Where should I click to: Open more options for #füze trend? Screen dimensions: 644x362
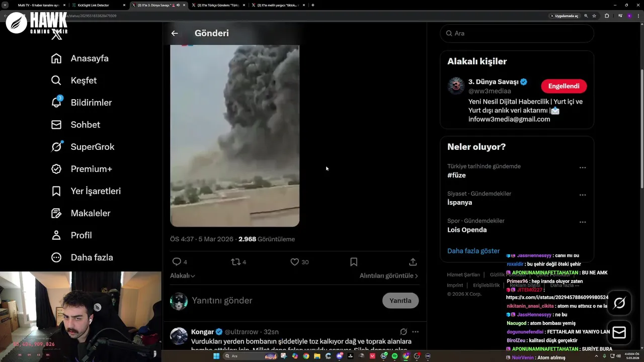pos(583,167)
